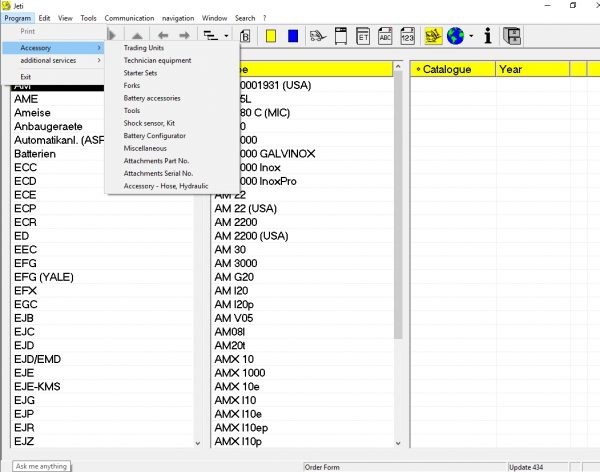This screenshot has height=472, width=600.
Task: Open the question mark help menu
Action: [264, 18]
